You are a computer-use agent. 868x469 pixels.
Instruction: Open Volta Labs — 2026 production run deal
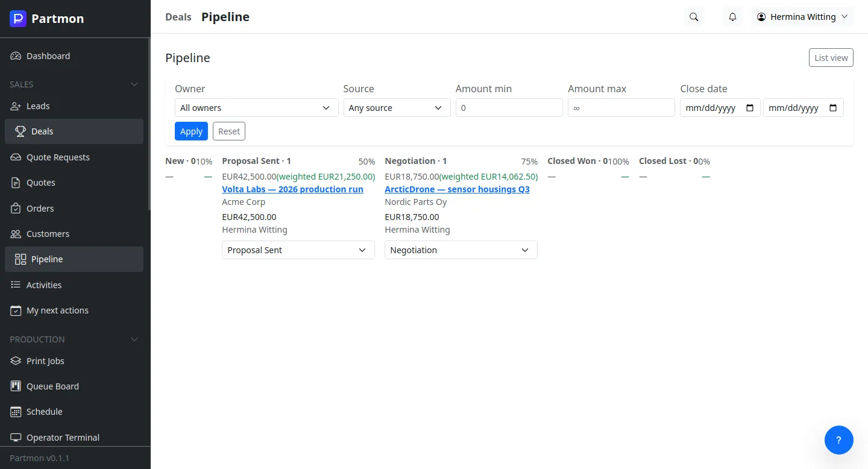pos(292,189)
